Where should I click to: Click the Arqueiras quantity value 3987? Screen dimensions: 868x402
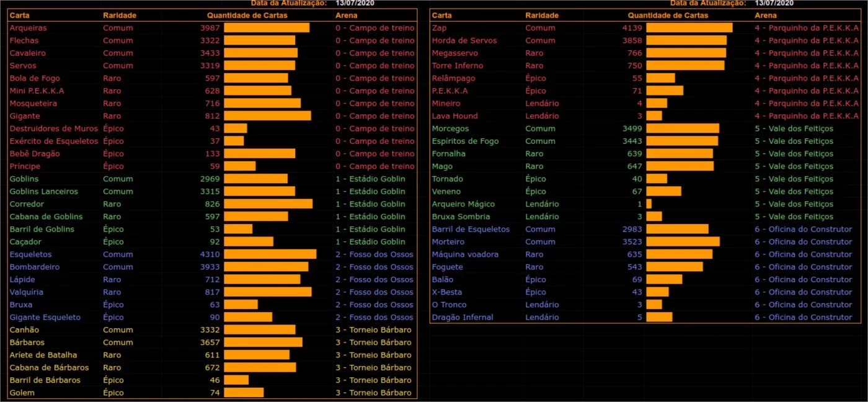point(211,28)
